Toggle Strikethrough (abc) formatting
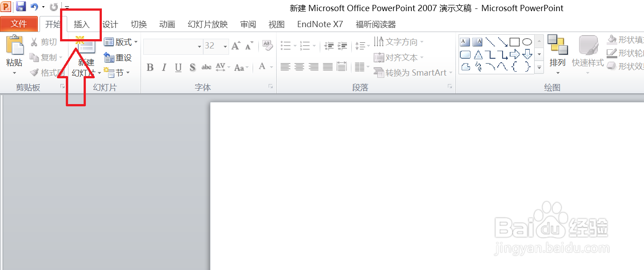644x270 pixels. [206, 67]
